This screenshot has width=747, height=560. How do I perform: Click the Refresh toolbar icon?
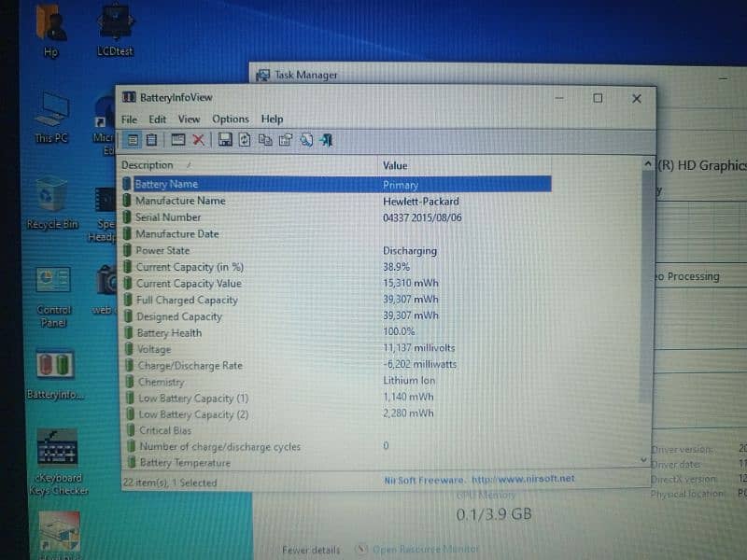[x=245, y=140]
